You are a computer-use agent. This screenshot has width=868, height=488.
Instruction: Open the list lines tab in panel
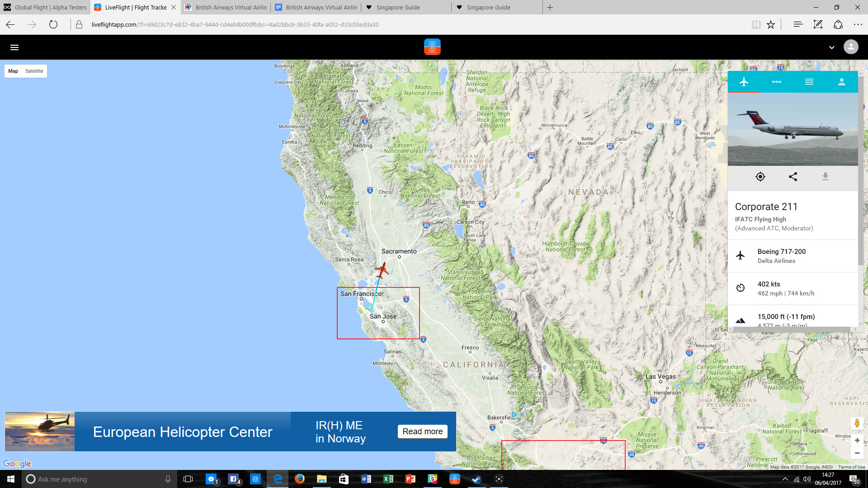click(x=809, y=82)
